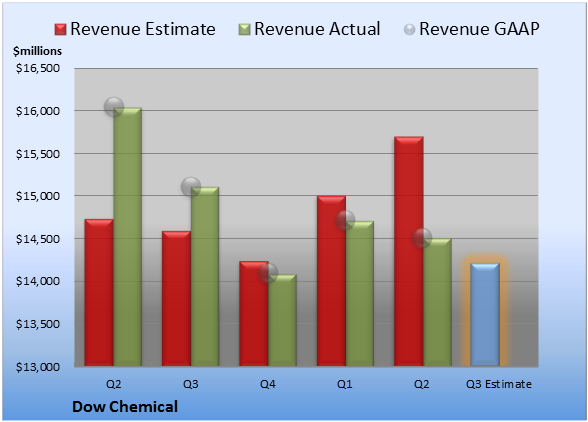The width and height of the screenshot is (588, 422).
Task: Select the red Q4 Revenue Estimate bar
Action: (254, 314)
